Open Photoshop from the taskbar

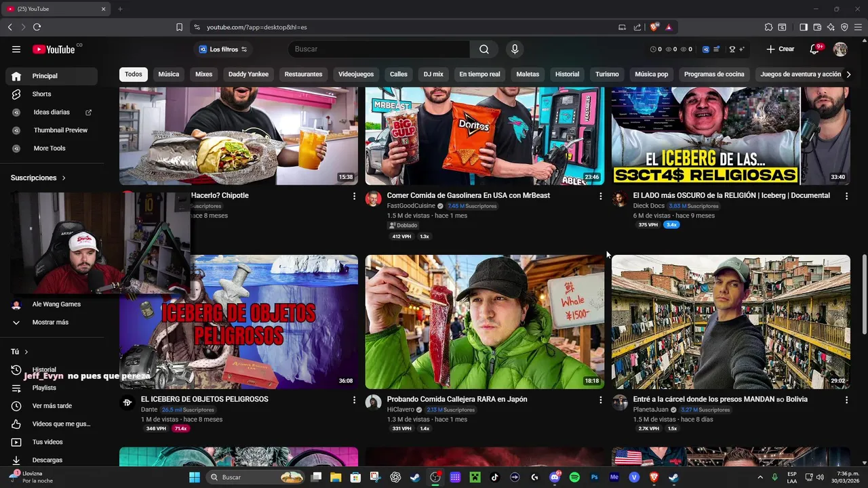[x=595, y=477]
